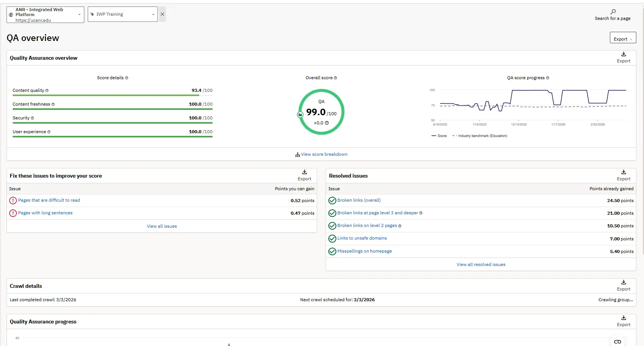
Task: Click the Export download icon on Quality Assurance overview
Action: (x=623, y=55)
